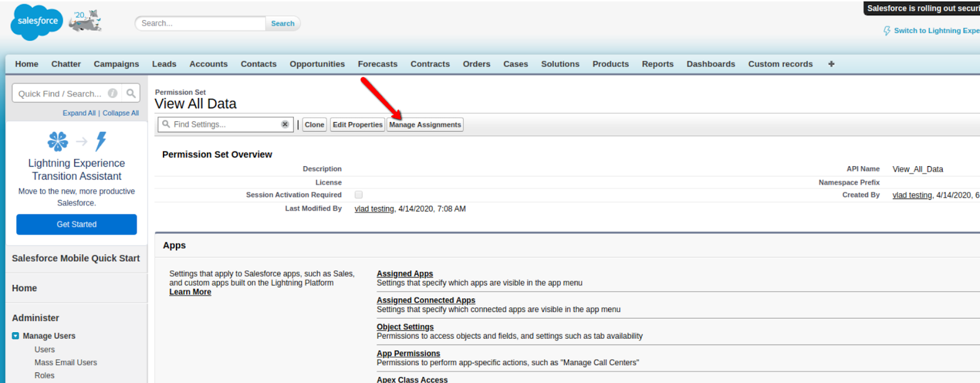The image size is (980, 383).
Task: Click the Clone button
Action: (314, 124)
